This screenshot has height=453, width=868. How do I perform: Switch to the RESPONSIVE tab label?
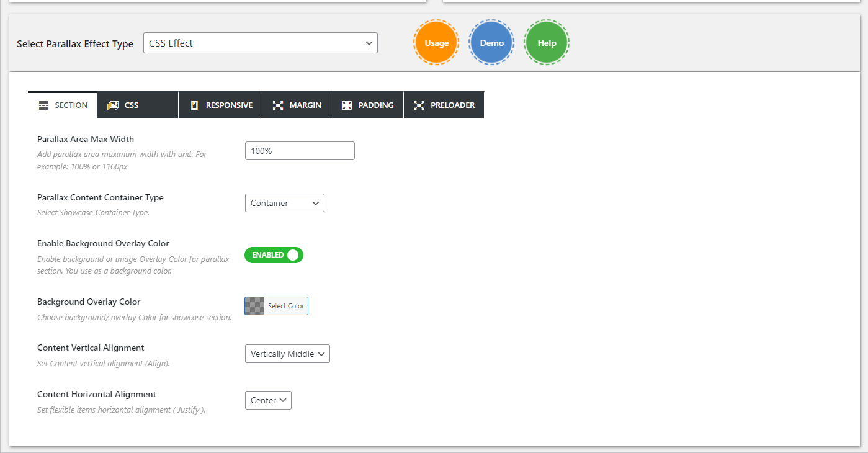click(230, 105)
